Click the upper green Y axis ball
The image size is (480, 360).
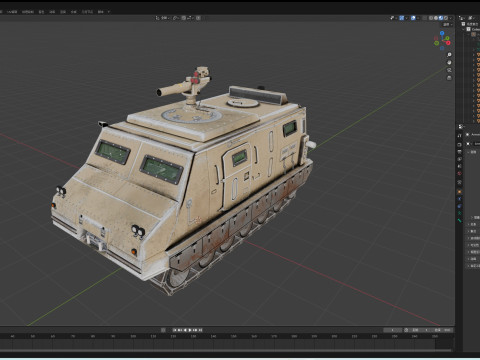click(447, 38)
